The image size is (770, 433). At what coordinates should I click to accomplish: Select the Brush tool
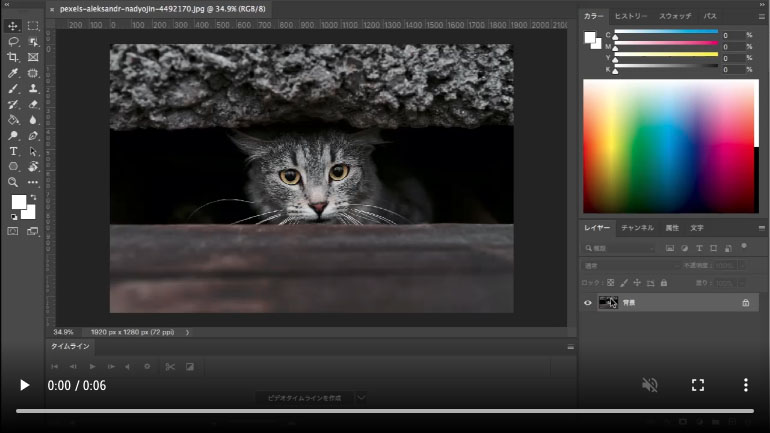(13, 89)
